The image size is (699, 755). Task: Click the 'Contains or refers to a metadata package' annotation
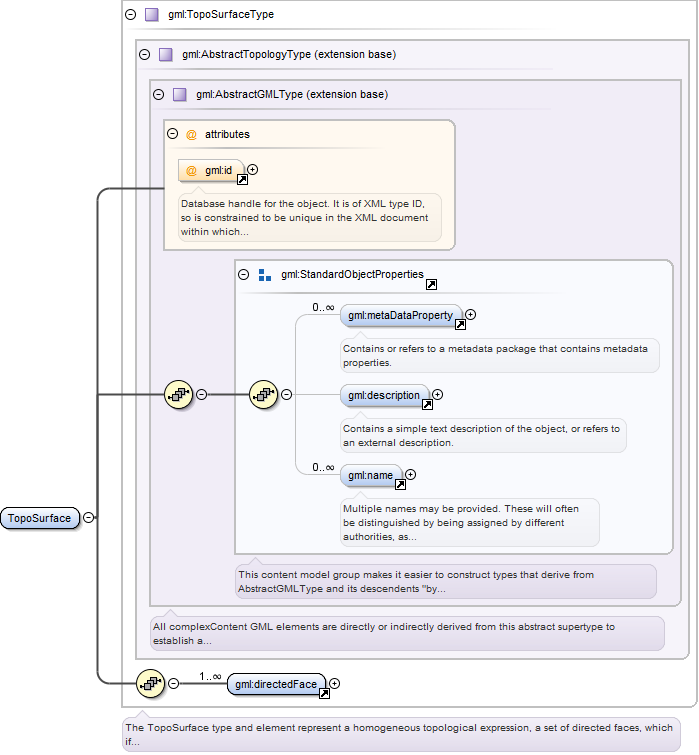(x=500, y=355)
